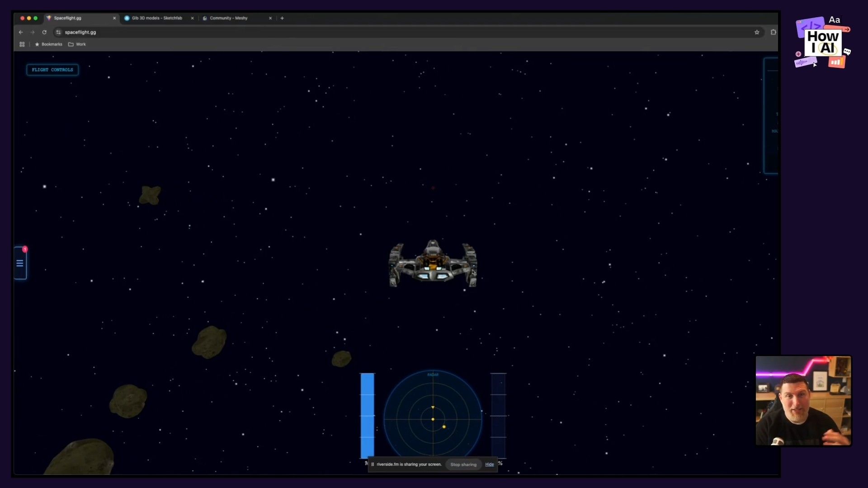Image resolution: width=868 pixels, height=488 pixels.
Task: Click the Meshy tab favicon
Action: [205, 18]
